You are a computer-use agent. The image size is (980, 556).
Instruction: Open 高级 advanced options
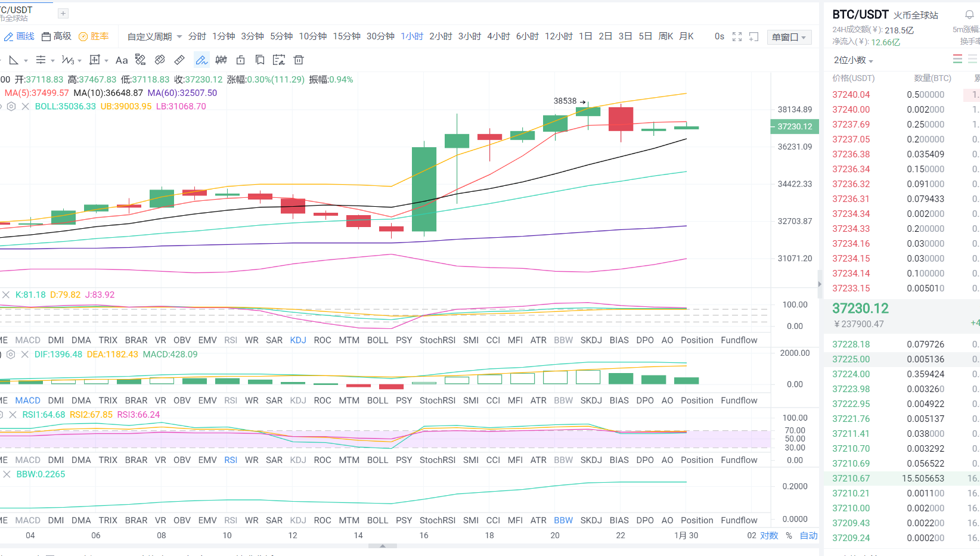coord(57,36)
